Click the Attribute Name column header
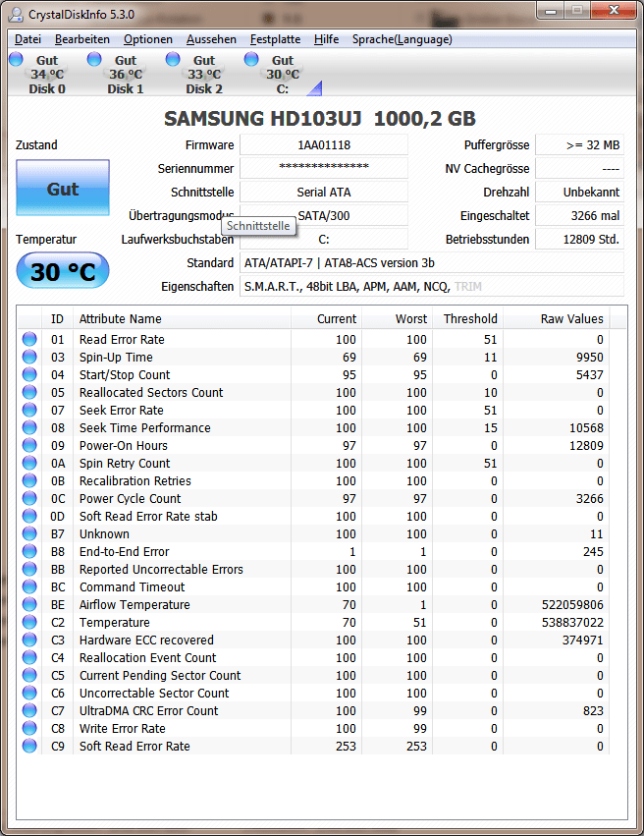This screenshot has height=836, width=644. 182,319
